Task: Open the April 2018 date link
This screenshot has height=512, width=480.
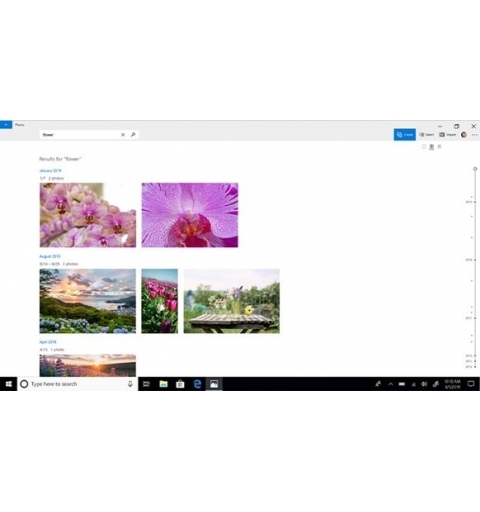Action: click(x=48, y=342)
